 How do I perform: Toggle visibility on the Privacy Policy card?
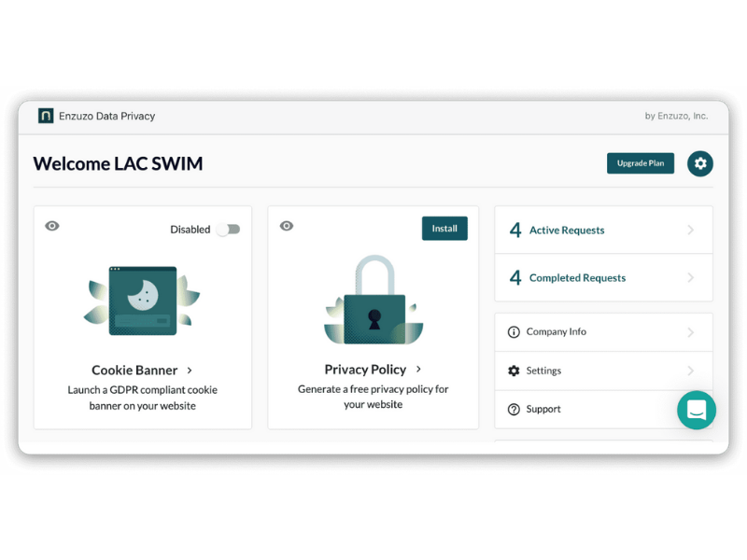287,226
